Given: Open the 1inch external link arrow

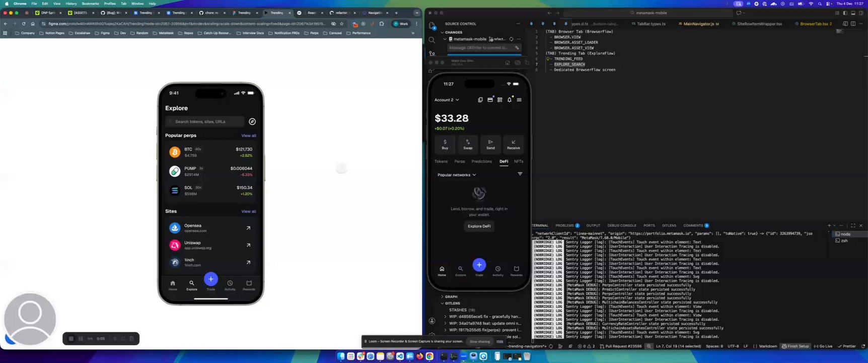Looking at the screenshot, I should click(248, 262).
